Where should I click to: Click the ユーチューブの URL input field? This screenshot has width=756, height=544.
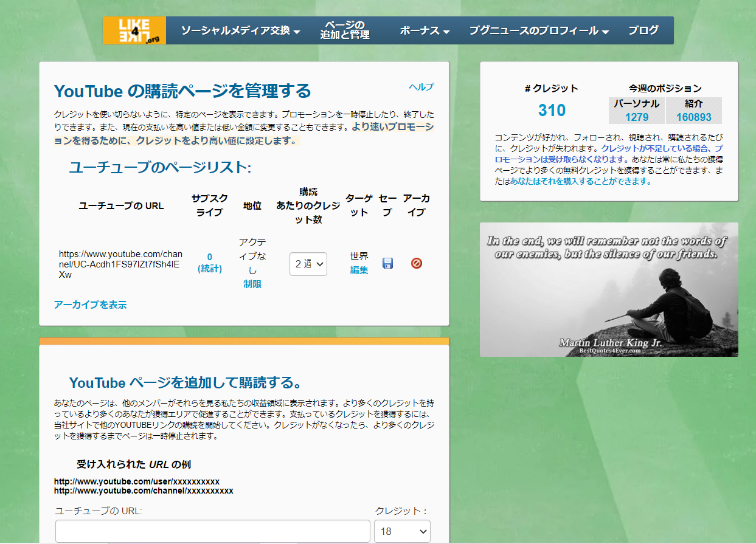point(213,531)
